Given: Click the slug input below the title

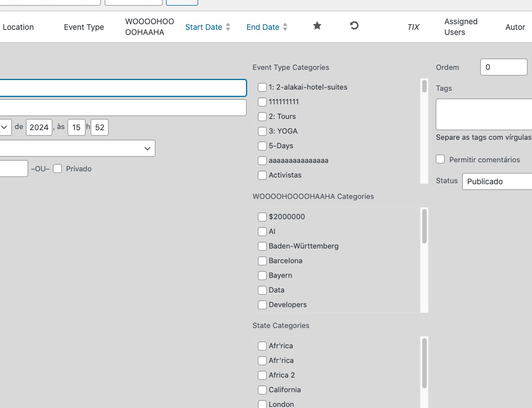Looking at the screenshot, I should (x=123, y=107).
